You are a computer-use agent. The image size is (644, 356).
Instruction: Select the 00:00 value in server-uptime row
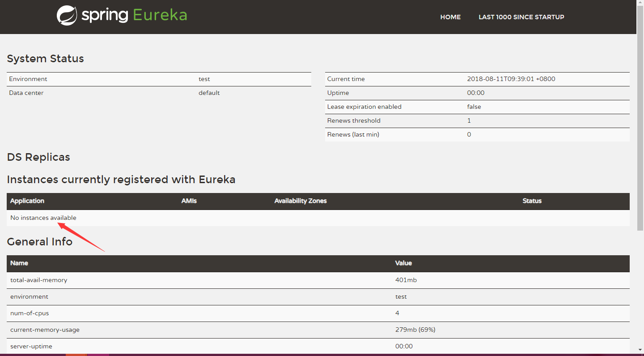pos(404,346)
